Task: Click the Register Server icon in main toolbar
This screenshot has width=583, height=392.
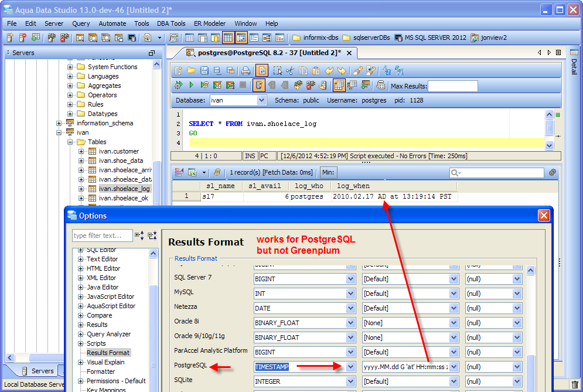Action: click(x=10, y=38)
